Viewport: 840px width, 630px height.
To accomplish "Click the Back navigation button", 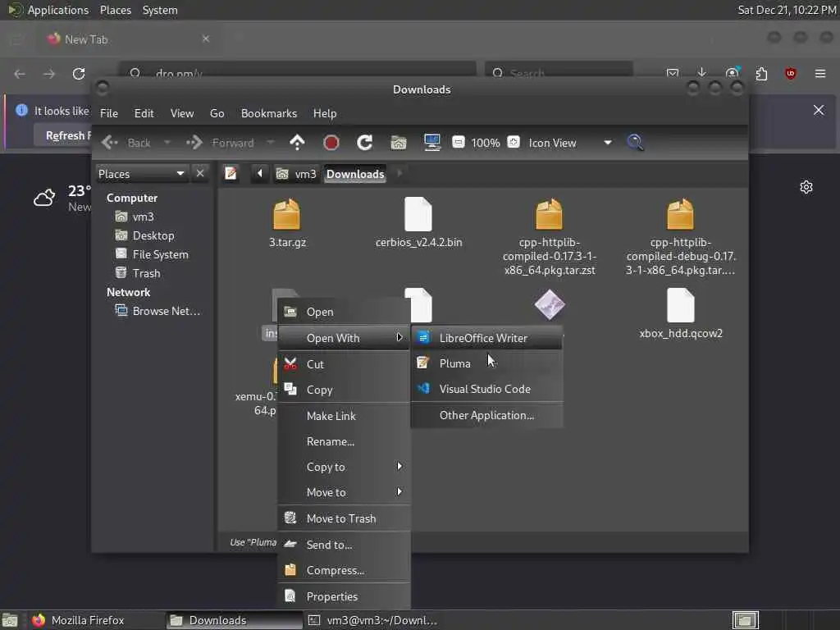I will pos(126,143).
